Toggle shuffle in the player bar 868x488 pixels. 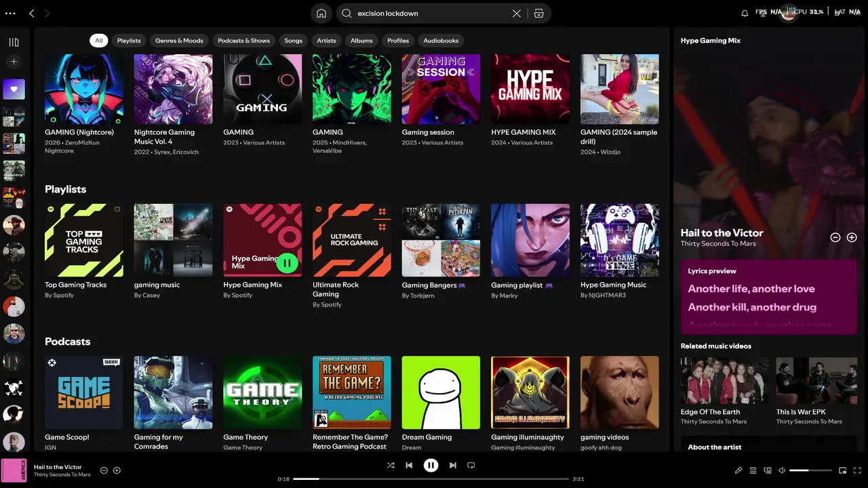(x=391, y=465)
